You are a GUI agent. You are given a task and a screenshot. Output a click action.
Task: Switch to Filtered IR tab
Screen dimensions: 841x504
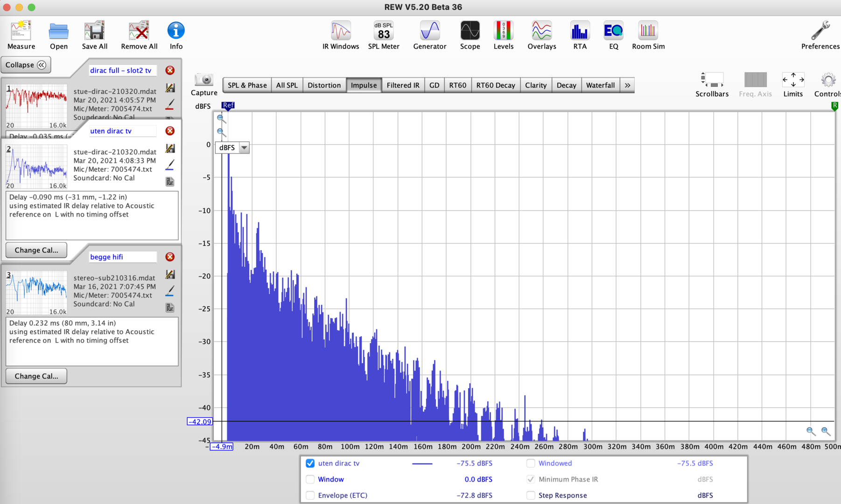click(x=403, y=85)
